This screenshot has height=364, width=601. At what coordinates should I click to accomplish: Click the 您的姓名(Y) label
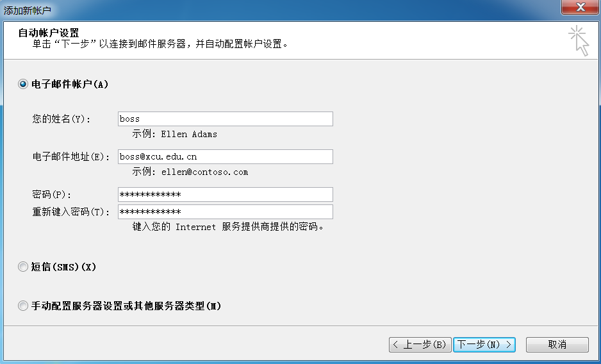tap(62, 119)
